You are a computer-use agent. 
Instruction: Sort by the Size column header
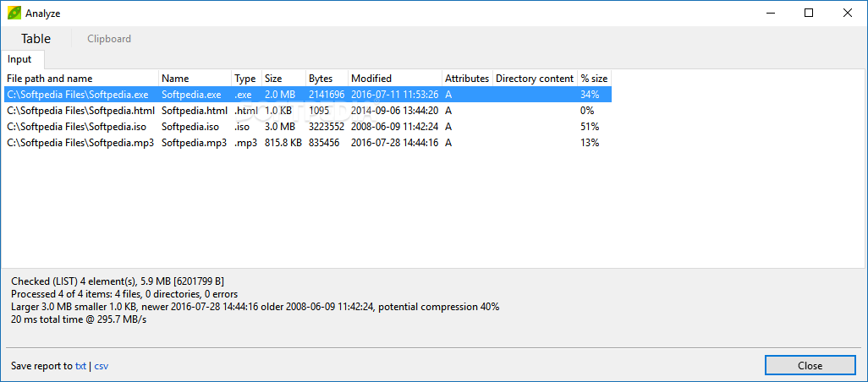[x=283, y=79]
